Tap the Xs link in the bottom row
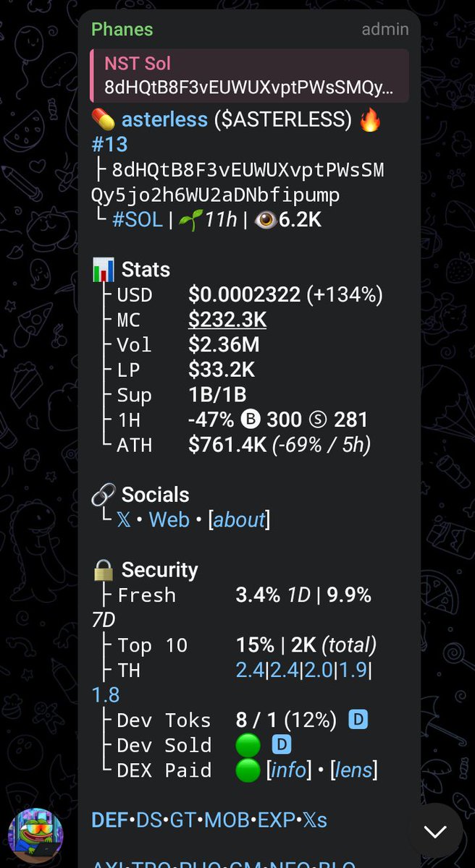 (x=314, y=820)
